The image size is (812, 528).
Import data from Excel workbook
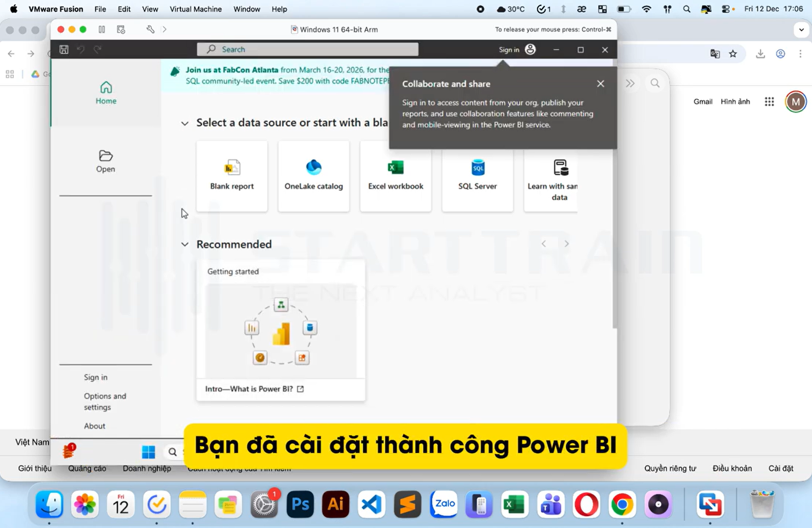395,176
